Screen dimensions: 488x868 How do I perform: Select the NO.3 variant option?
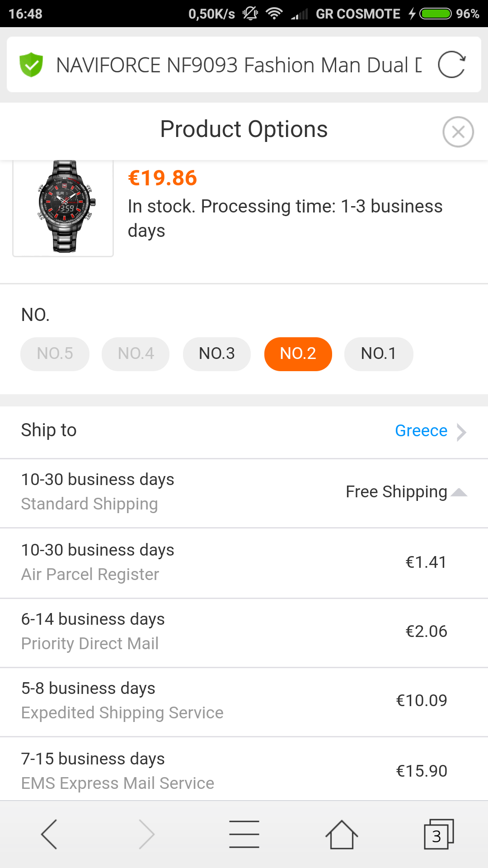tap(217, 354)
